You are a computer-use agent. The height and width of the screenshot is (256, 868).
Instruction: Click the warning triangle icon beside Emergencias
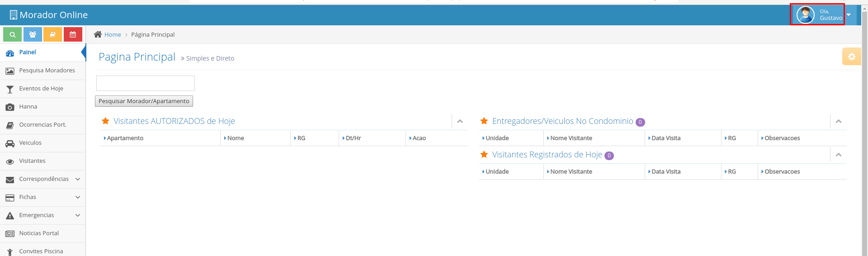(10, 216)
